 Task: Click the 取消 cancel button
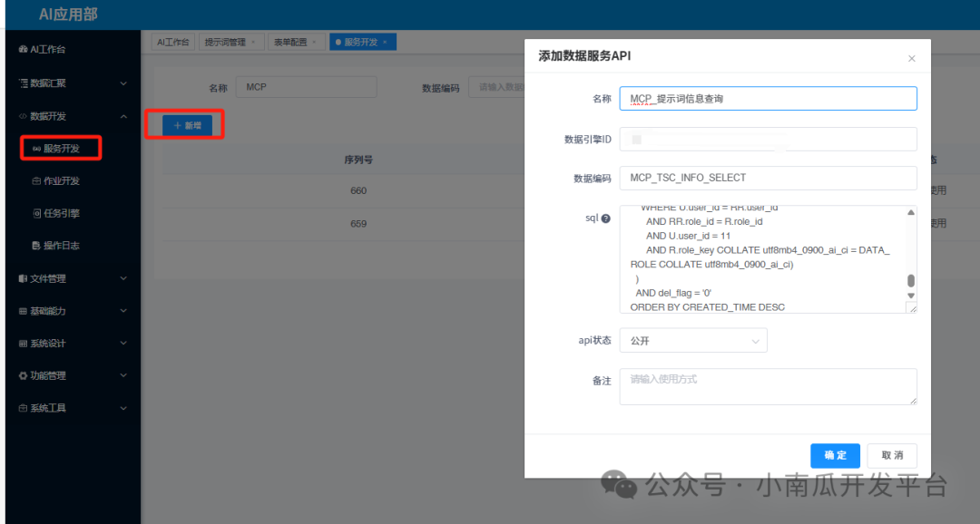click(892, 455)
